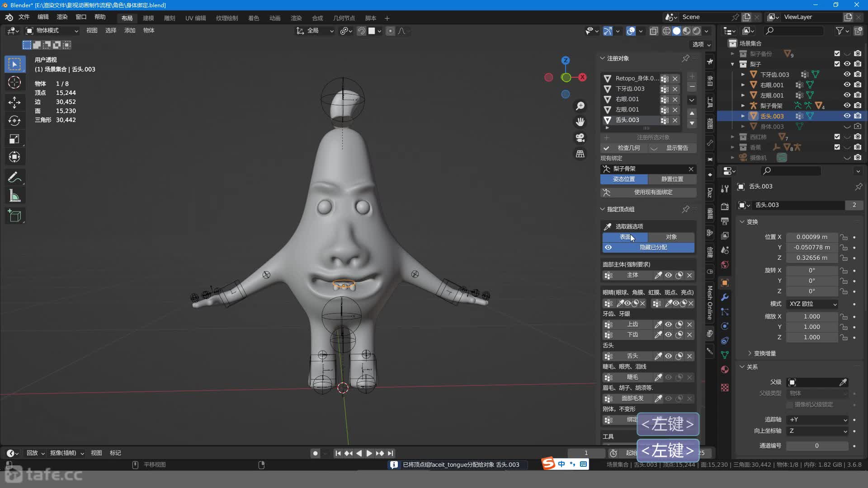868x488 pixels.
Task: Select the Rotate tool
Action: [14, 121]
